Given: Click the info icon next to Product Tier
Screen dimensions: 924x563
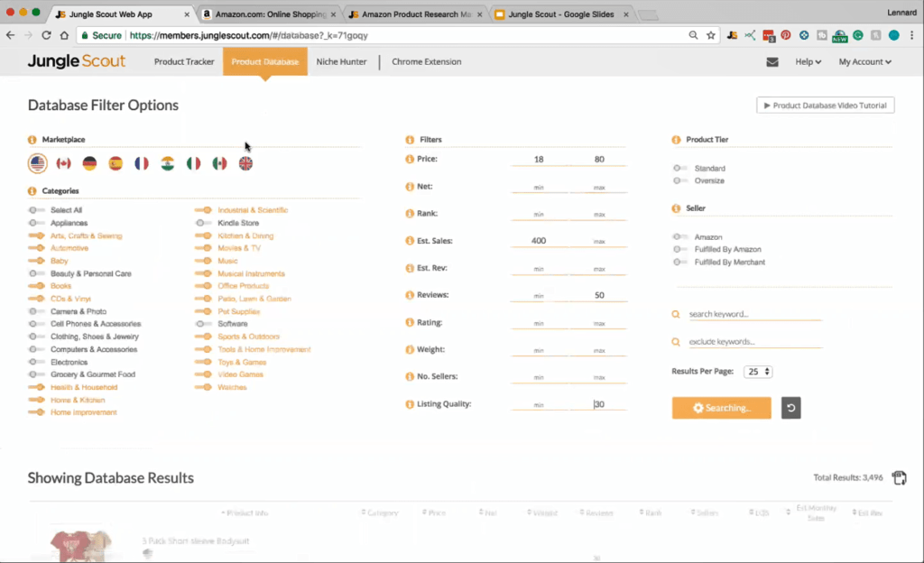Looking at the screenshot, I should (x=676, y=140).
